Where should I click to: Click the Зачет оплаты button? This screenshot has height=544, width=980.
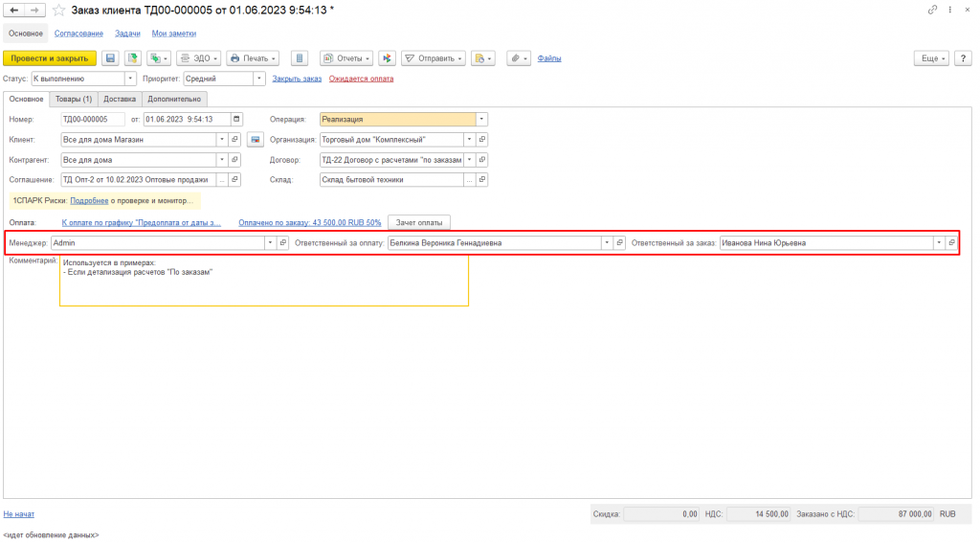419,222
